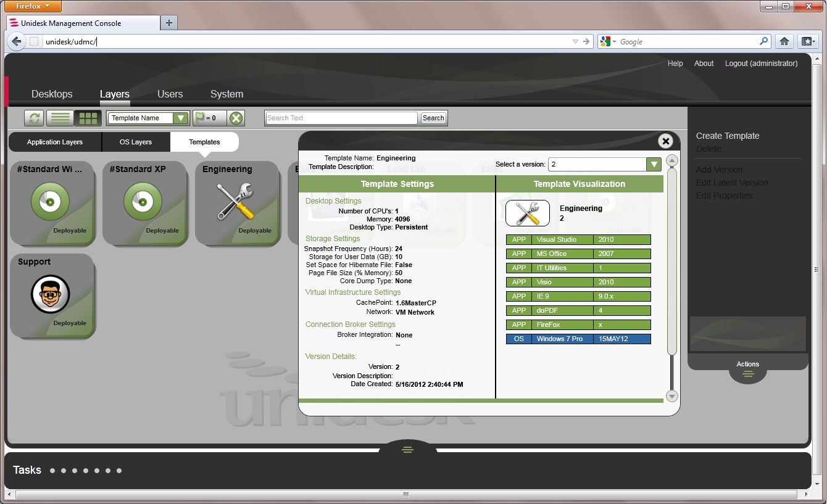Click the green flag filter counter
Image resolution: width=827 pixels, height=504 pixels.
point(209,118)
